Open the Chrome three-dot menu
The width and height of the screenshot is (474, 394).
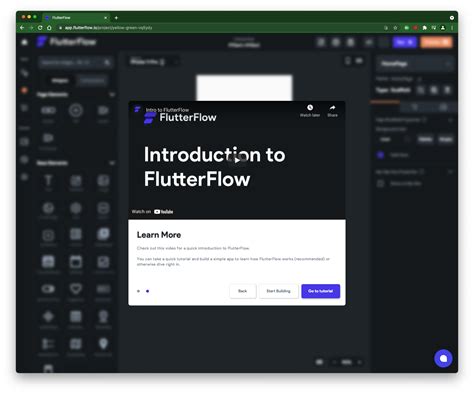[x=452, y=28]
